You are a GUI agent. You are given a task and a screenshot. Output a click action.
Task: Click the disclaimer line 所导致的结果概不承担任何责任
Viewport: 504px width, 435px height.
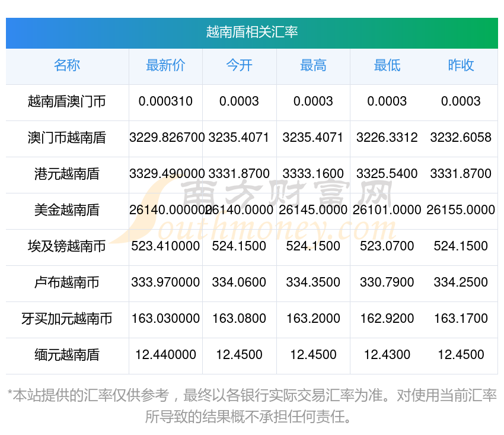(247, 417)
